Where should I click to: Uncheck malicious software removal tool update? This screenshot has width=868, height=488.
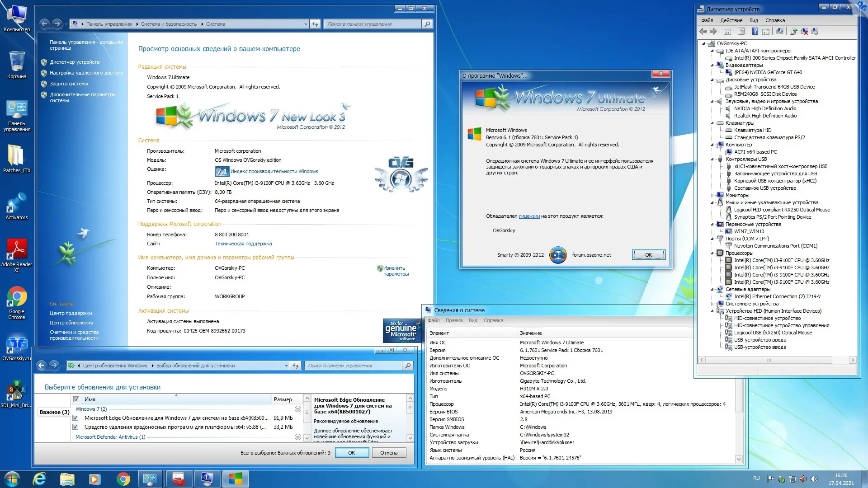pos(75,427)
